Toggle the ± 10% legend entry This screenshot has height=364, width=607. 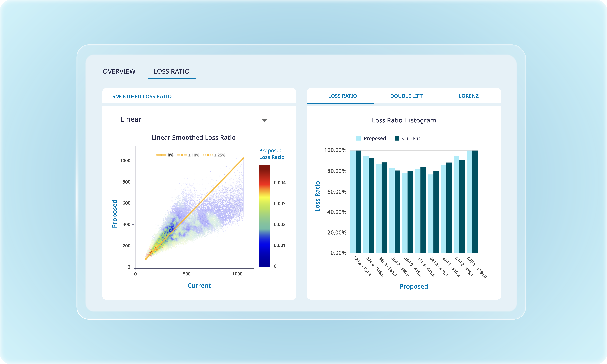(188, 155)
